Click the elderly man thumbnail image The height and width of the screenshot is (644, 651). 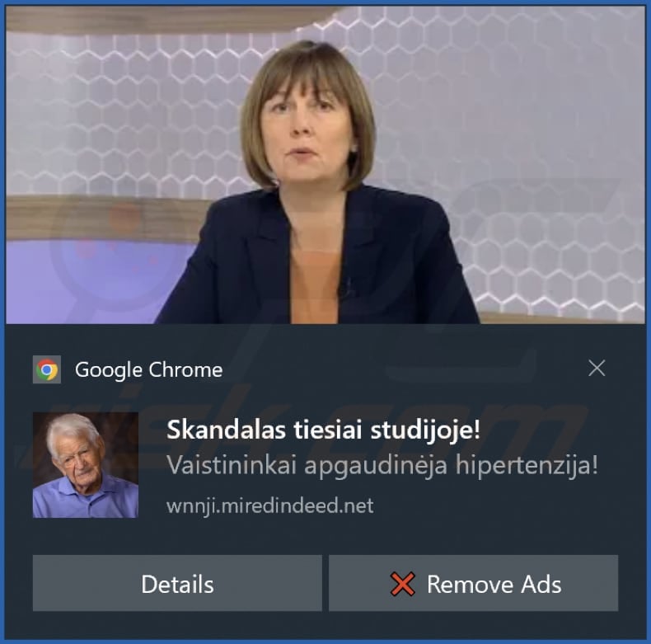86,465
